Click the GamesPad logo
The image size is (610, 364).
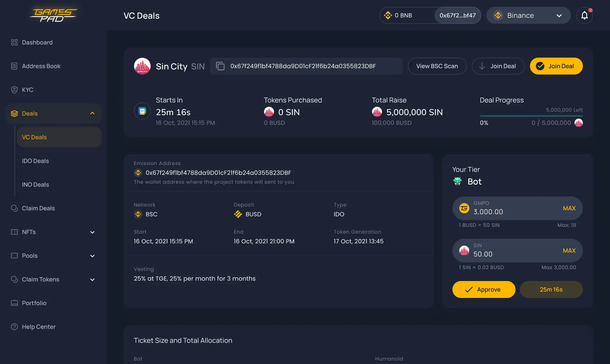coord(53,15)
